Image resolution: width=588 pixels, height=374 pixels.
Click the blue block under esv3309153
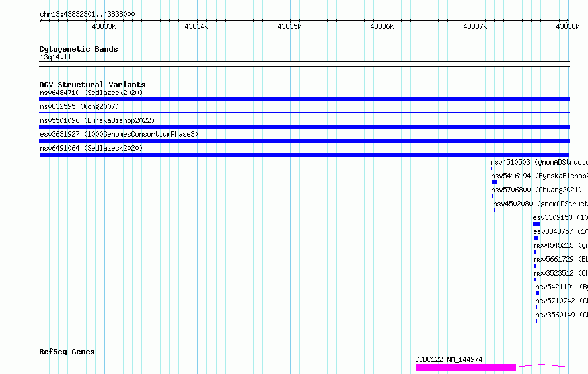click(x=536, y=224)
